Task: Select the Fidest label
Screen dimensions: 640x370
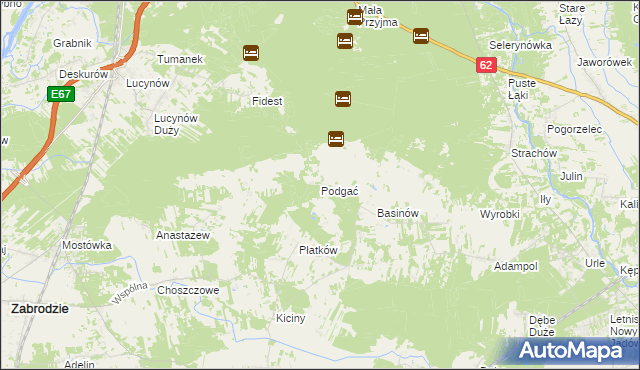Action: pyautogui.click(x=267, y=101)
